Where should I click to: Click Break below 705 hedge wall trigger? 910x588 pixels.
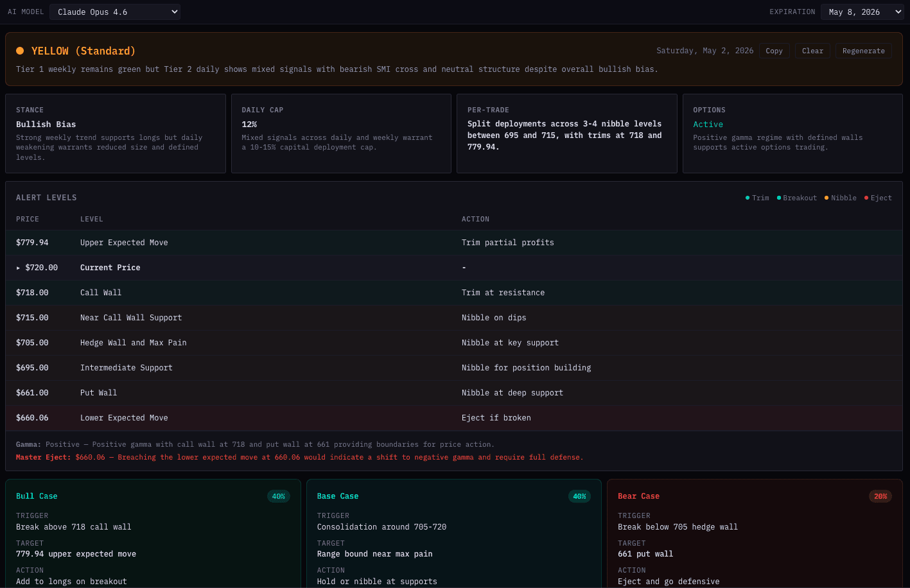pyautogui.click(x=678, y=527)
